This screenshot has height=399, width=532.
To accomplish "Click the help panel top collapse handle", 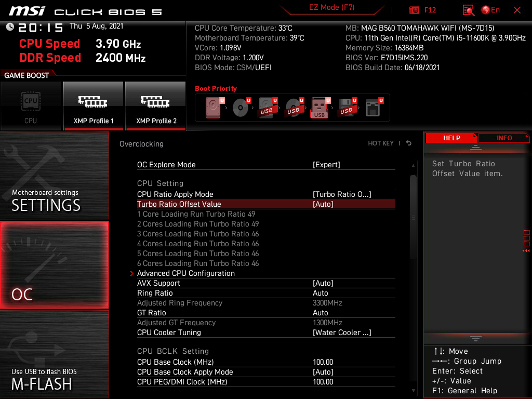I will (476, 148).
